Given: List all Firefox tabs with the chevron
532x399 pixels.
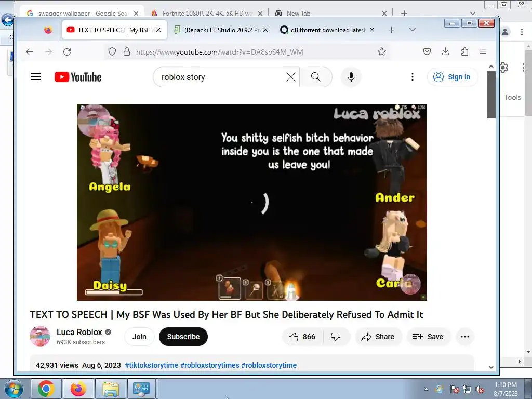Looking at the screenshot, I should pyautogui.click(x=413, y=30).
